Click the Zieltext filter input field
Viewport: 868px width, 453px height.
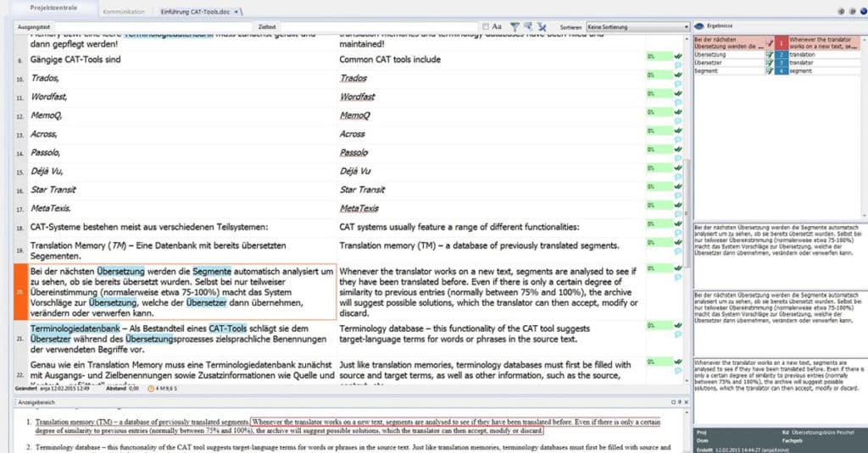[x=379, y=26]
